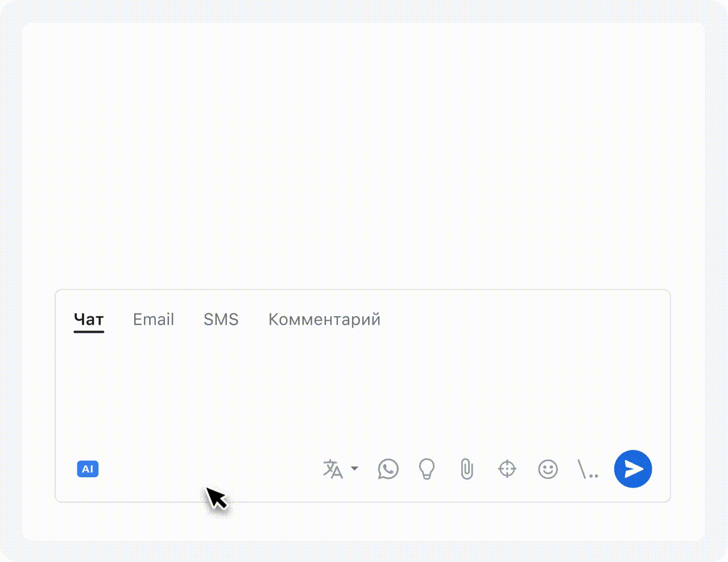The height and width of the screenshot is (562, 728).
Task: Choose Email as the reply channel
Action: (154, 320)
